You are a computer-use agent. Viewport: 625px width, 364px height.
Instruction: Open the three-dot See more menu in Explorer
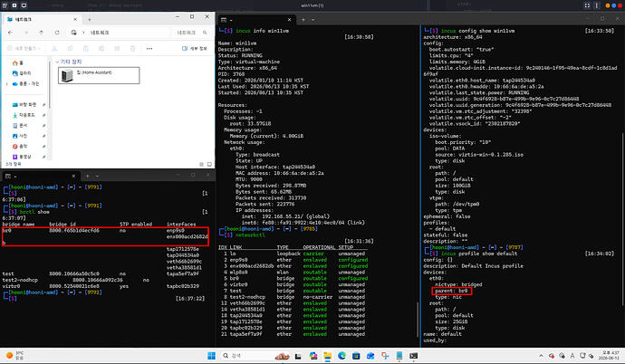coord(149,48)
